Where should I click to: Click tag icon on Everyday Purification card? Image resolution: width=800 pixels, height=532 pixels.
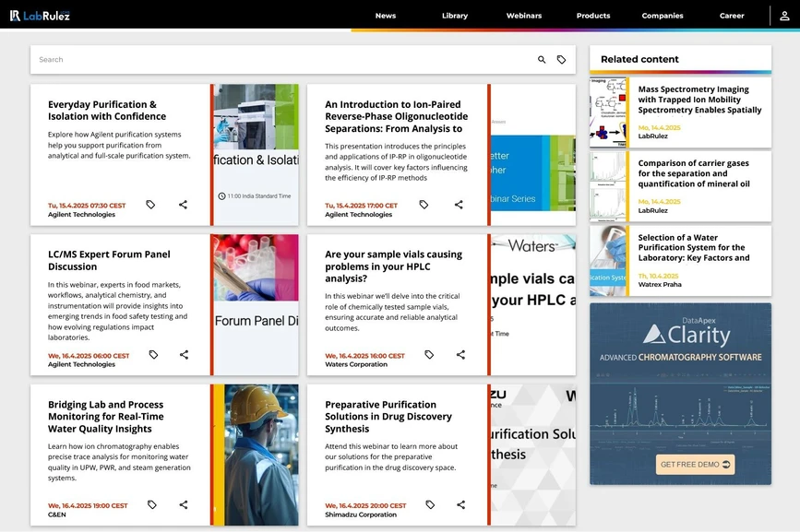click(150, 205)
